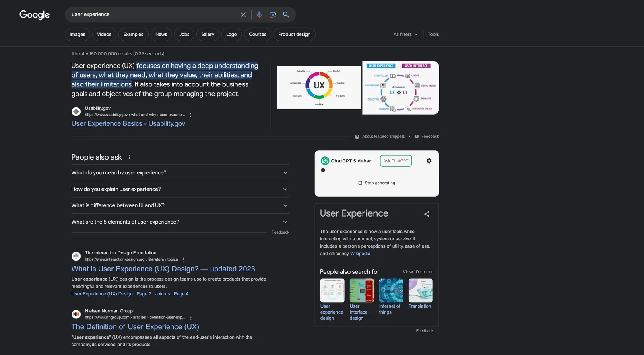Open the UX color wheel diagram thumbnail

pyautogui.click(x=319, y=88)
